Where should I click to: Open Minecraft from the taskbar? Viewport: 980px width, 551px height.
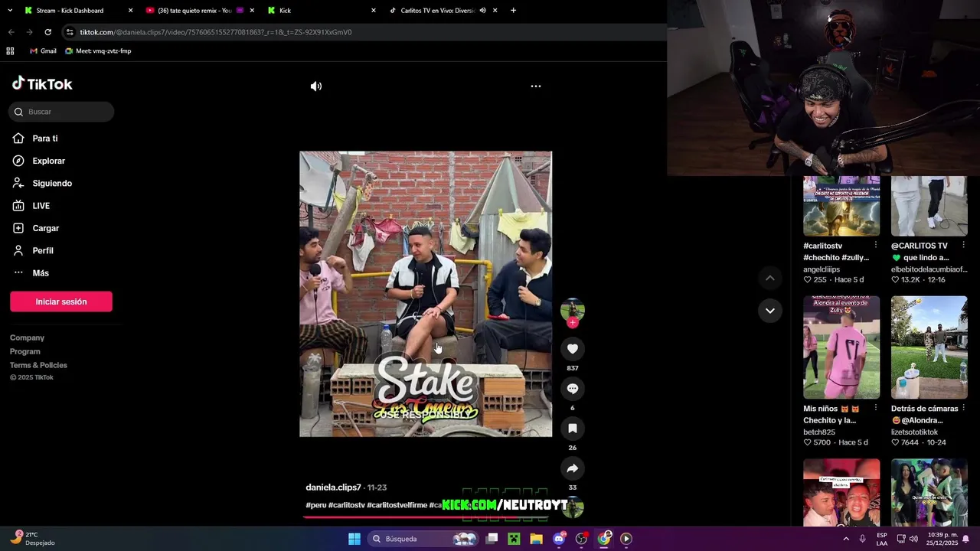pos(514,539)
